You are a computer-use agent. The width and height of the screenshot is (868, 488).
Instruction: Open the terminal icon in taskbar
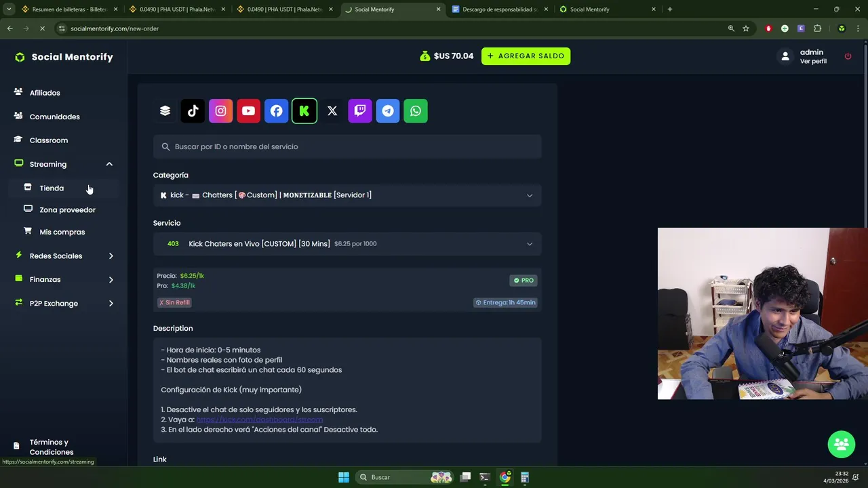pos(484,477)
